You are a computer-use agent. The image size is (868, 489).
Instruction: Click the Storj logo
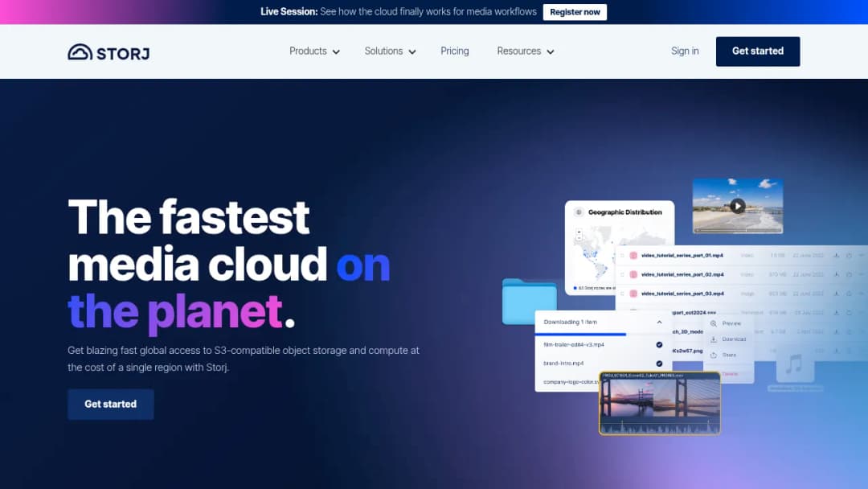(108, 52)
